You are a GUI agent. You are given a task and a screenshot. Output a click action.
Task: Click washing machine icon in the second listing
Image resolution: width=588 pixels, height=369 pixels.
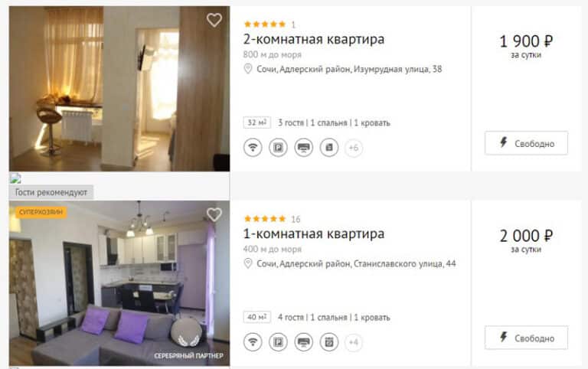pyautogui.click(x=329, y=342)
